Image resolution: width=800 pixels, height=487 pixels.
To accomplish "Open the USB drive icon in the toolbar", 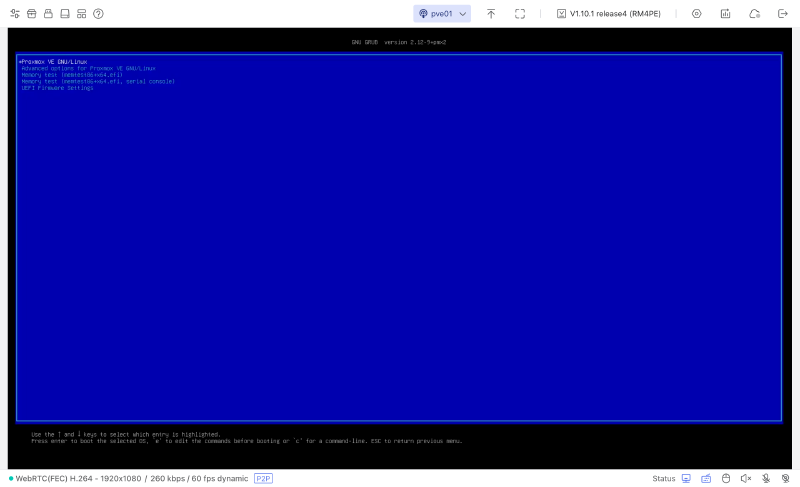I will (x=48, y=14).
